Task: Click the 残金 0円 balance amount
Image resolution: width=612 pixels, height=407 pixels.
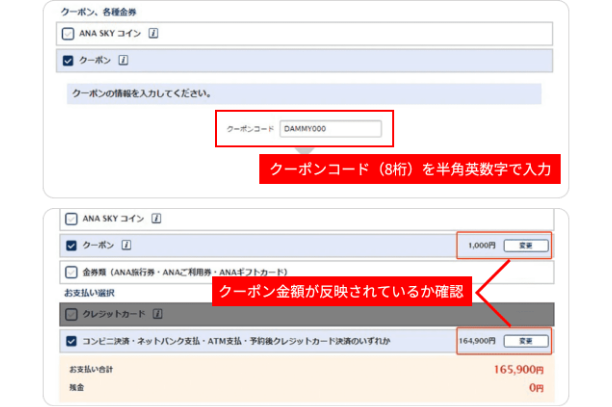Action: (536, 387)
